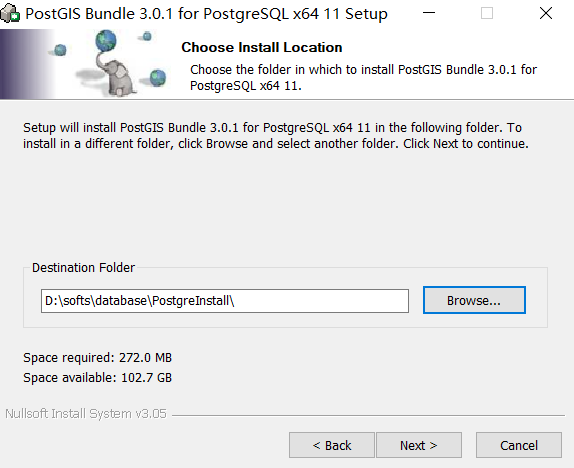Click the globe on the elephant's trunk
The height and width of the screenshot is (468, 574).
click(x=106, y=41)
